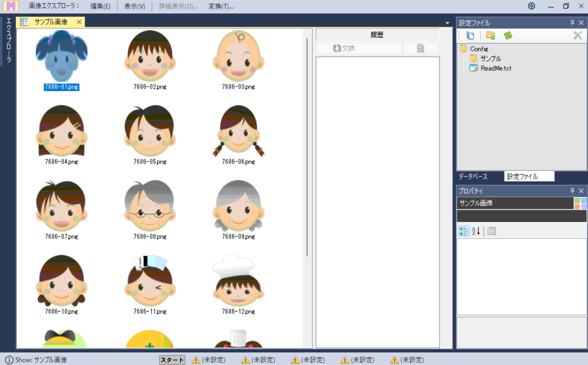Screen dimensions: 588x365
Task: Click the new folder icon in 設定ファイル toolbar
Action: (490, 35)
